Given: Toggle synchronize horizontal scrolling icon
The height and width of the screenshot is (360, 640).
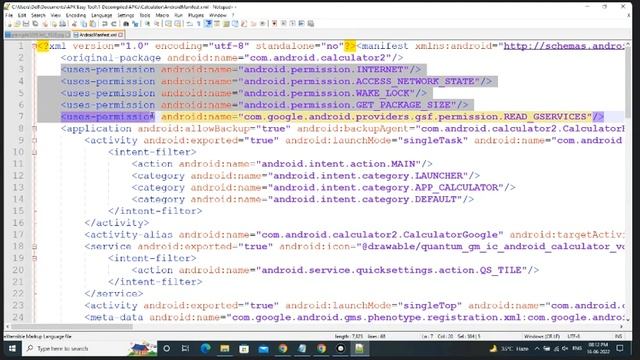Looking at the screenshot, I should (x=178, y=24).
